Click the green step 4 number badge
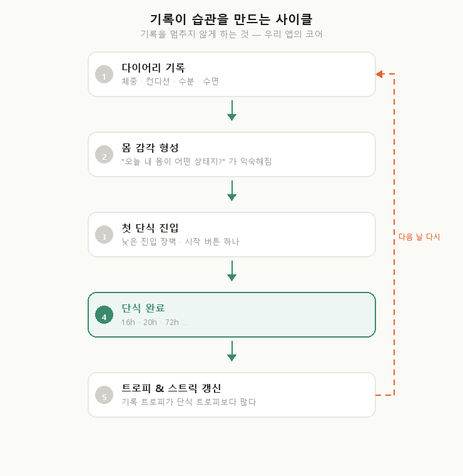This screenshot has height=476, width=463. pyautogui.click(x=104, y=315)
